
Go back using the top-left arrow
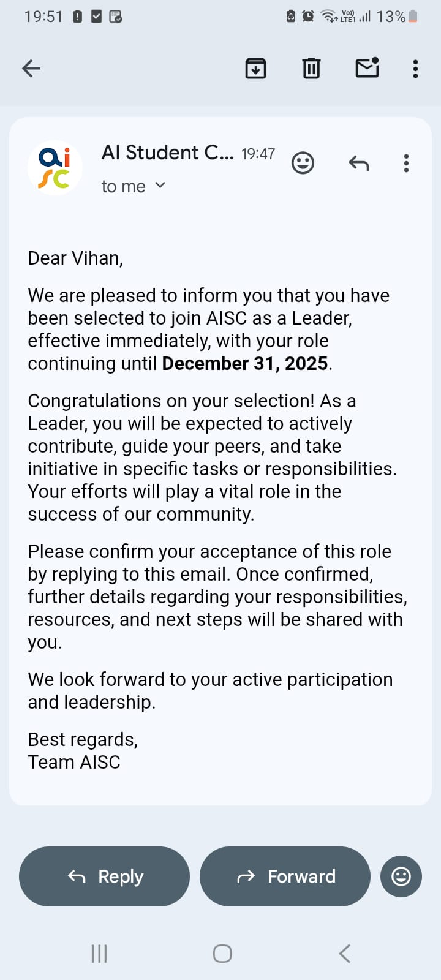point(31,68)
